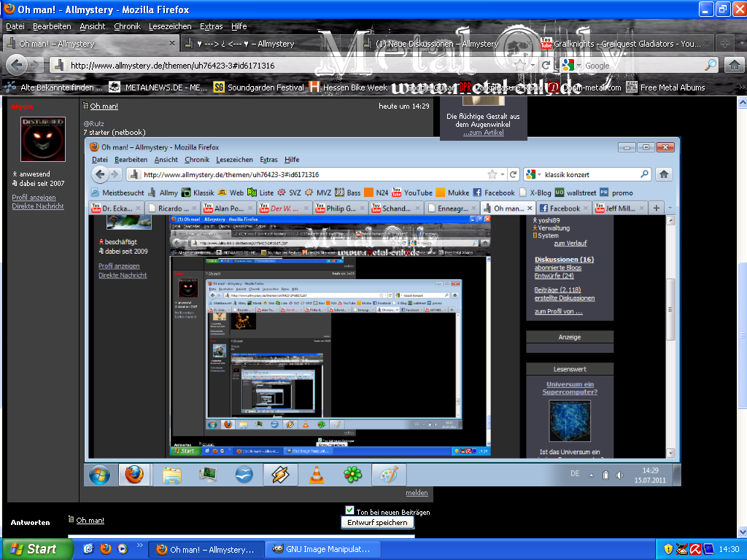Open the Chronik menu
Image resolution: width=747 pixels, height=560 pixels.
(x=127, y=26)
